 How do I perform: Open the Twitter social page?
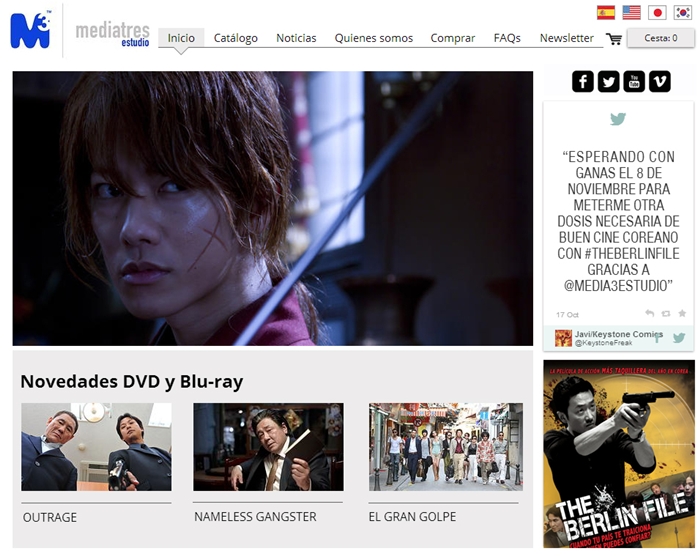tap(608, 81)
